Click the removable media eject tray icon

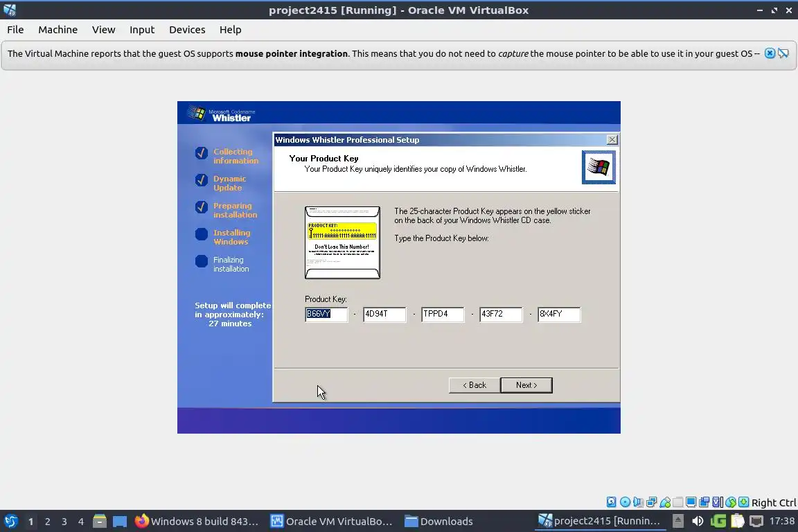point(678,522)
